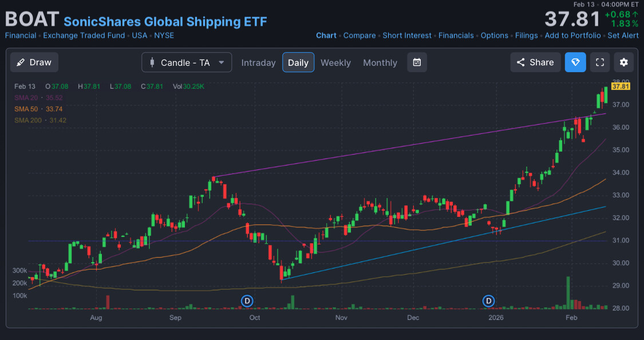Expand the Candle - TA chart type dropdown

pyautogui.click(x=187, y=62)
